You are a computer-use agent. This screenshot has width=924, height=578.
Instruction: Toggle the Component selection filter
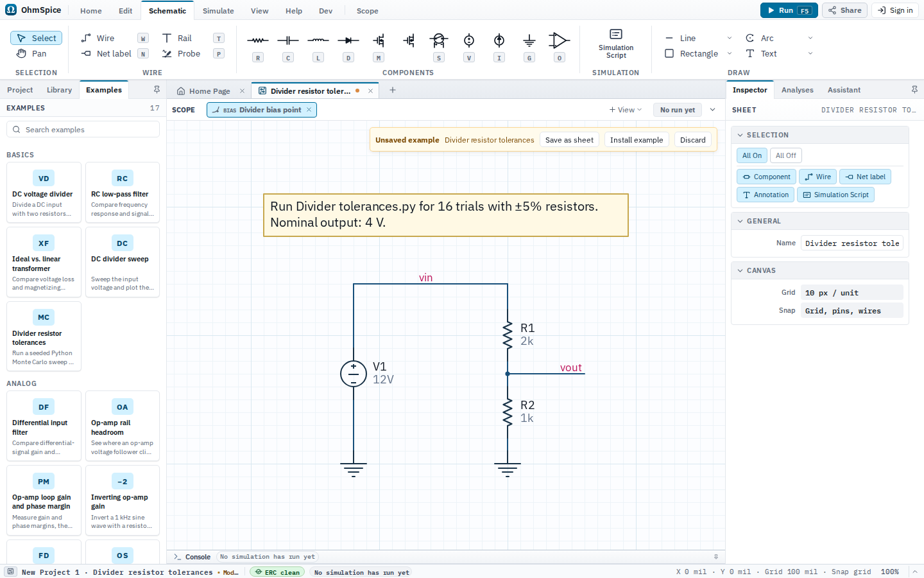pos(766,177)
